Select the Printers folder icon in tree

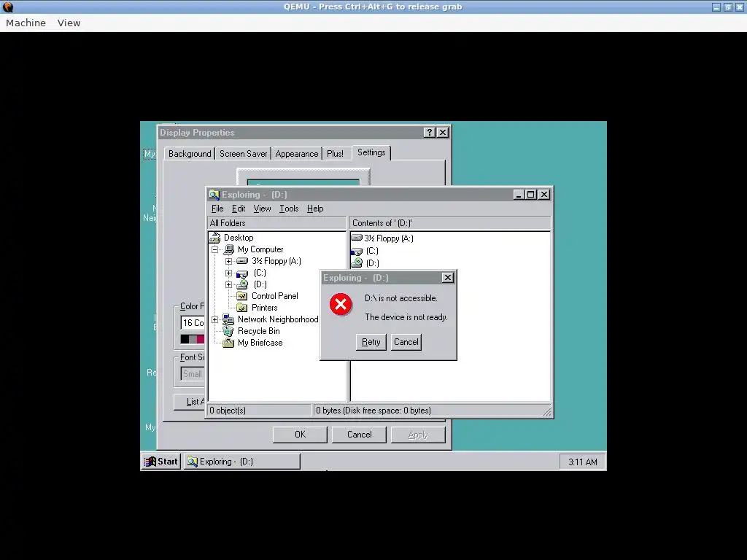(242, 308)
